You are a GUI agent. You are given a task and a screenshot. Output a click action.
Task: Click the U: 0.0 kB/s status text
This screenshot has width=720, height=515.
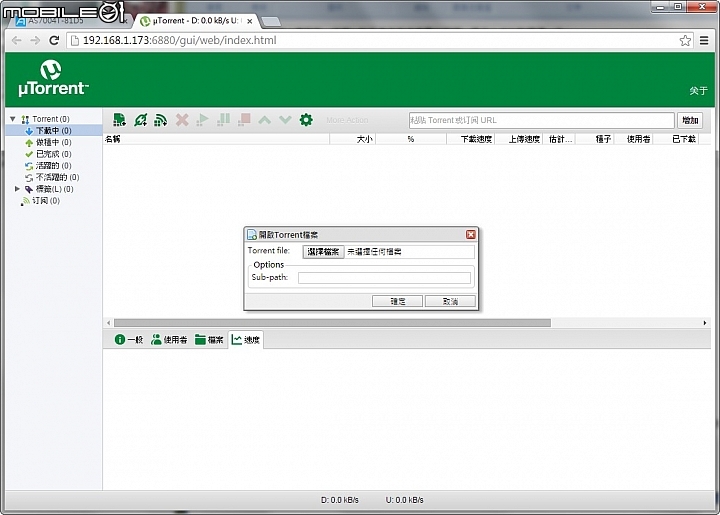[x=404, y=500]
